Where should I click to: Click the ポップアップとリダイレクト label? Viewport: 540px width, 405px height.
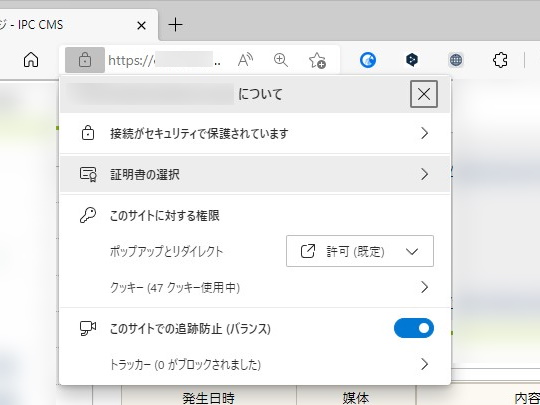click(x=167, y=252)
